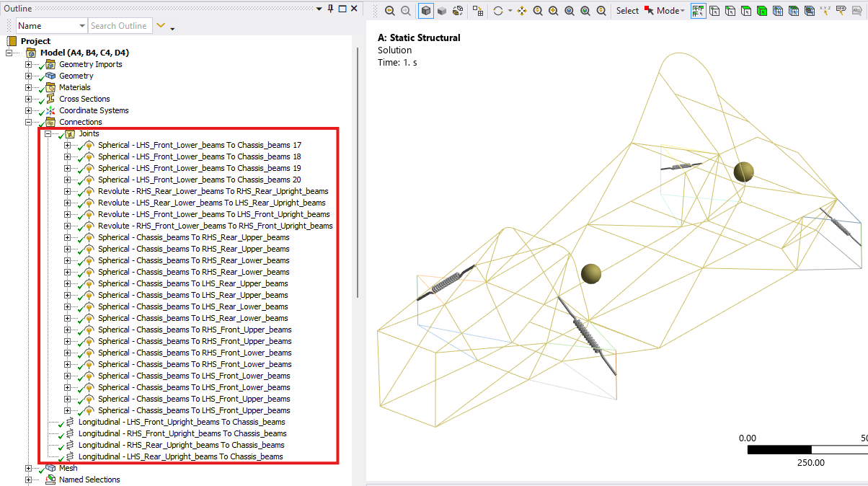Collapse the Joints folder
This screenshot has height=486, width=868.
click(x=48, y=133)
